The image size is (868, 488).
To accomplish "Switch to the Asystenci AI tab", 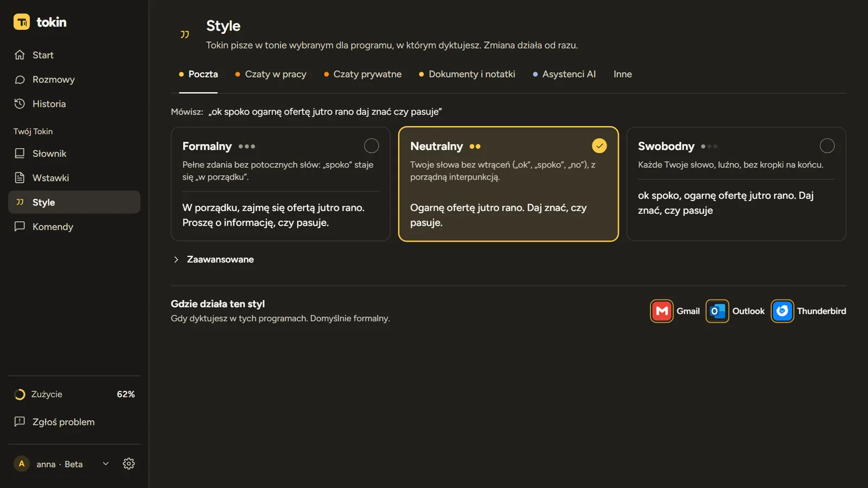I will pyautogui.click(x=564, y=74).
